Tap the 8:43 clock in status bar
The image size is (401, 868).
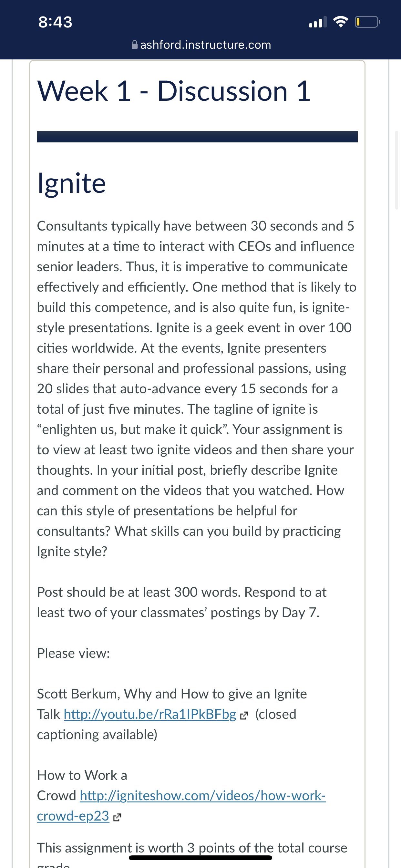click(x=55, y=22)
